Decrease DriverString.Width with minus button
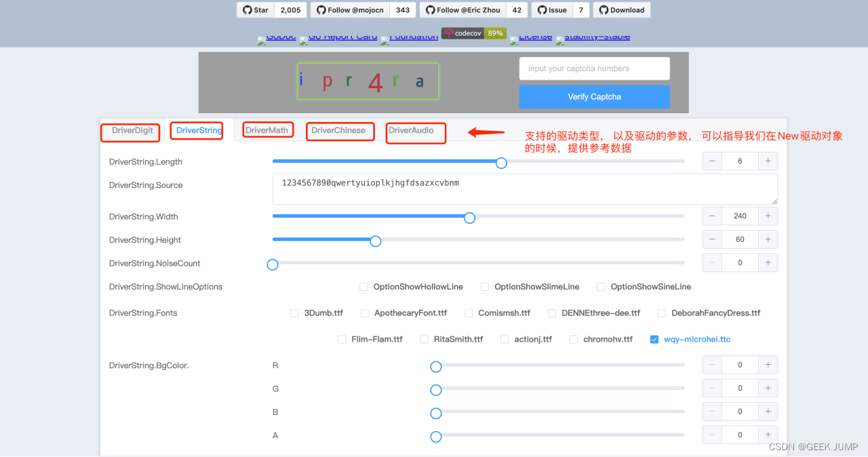This screenshot has height=457, width=868. coord(712,216)
